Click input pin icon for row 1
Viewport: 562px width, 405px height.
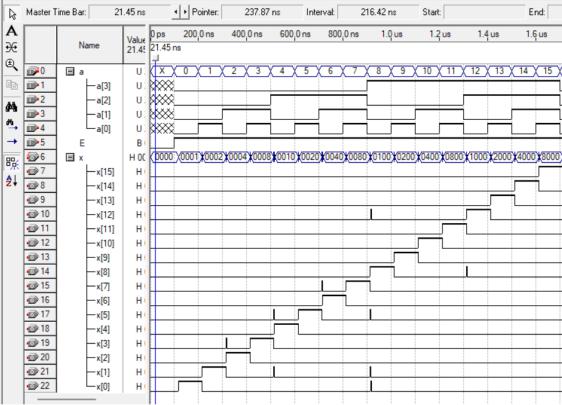(x=33, y=85)
